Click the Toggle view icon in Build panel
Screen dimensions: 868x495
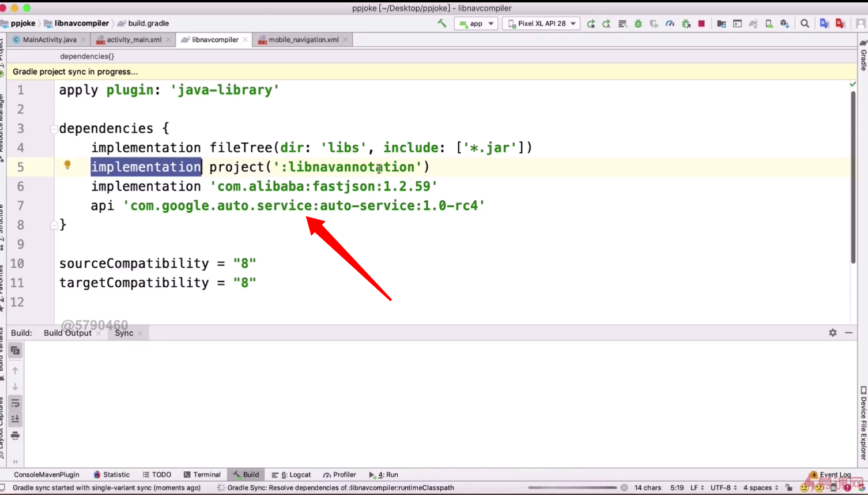point(16,351)
